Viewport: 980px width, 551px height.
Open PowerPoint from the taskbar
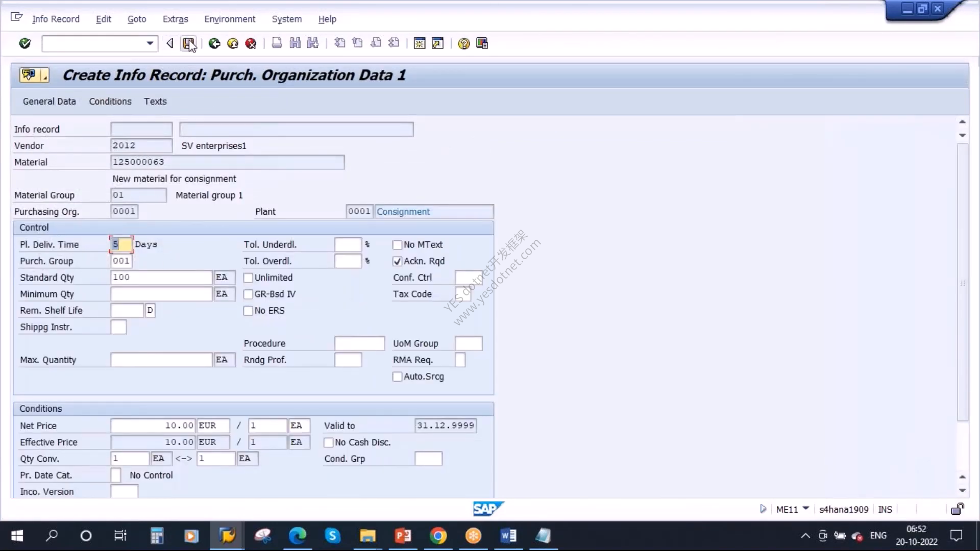(403, 536)
